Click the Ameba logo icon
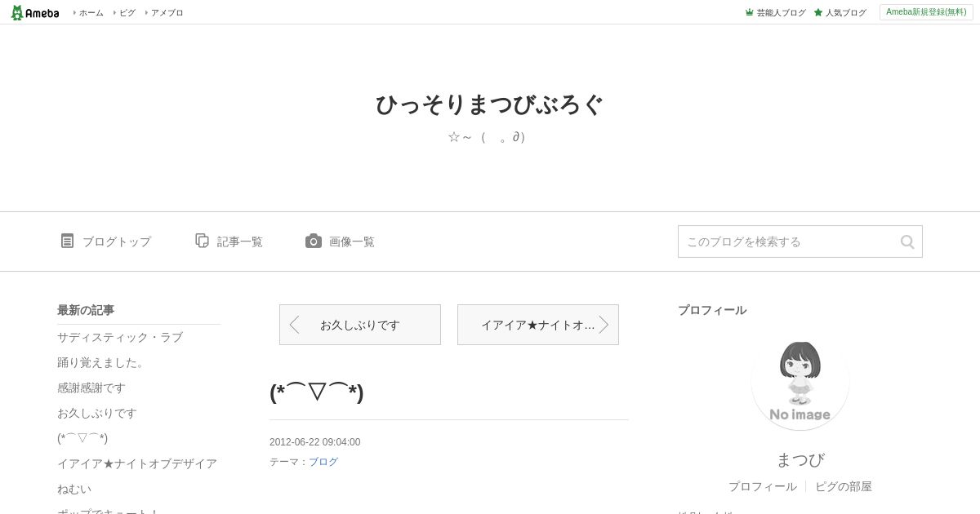The image size is (980, 514). coord(16,12)
